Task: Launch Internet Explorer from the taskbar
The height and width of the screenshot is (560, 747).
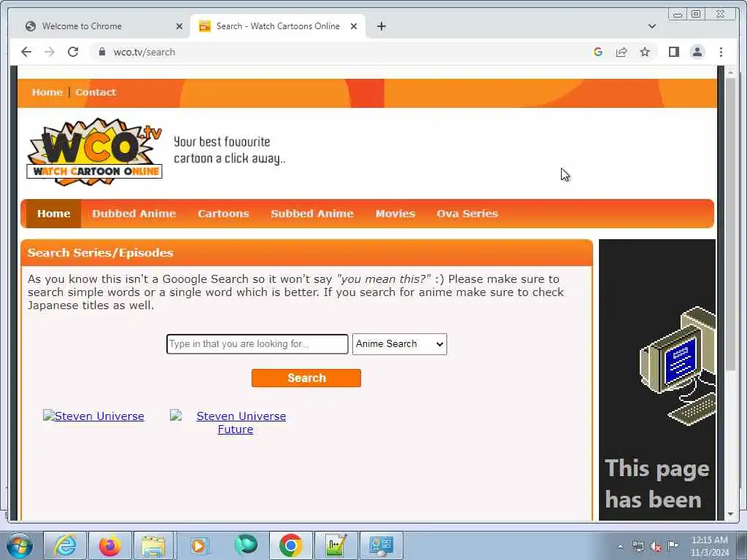Action: coord(65,545)
